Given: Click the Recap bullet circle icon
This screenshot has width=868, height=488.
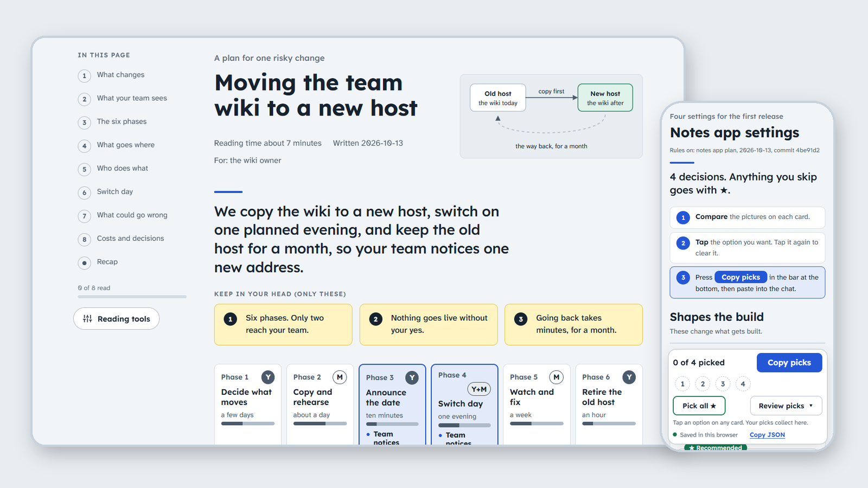Looking at the screenshot, I should coord(84,263).
